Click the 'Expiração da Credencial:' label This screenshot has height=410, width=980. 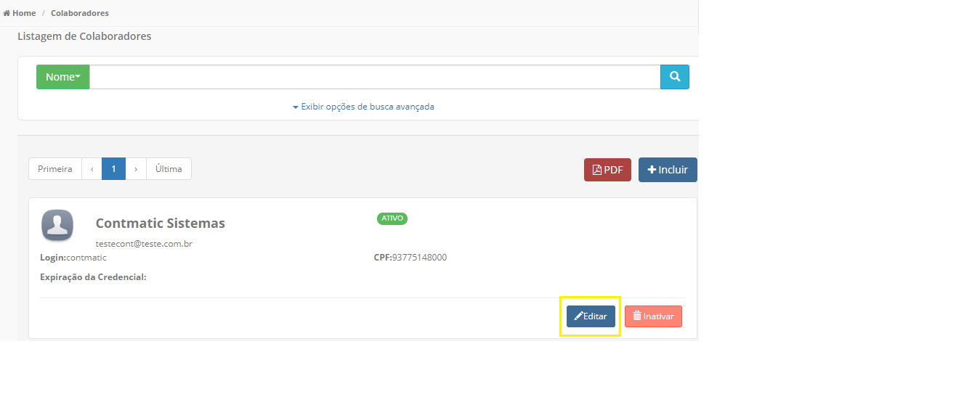click(93, 277)
